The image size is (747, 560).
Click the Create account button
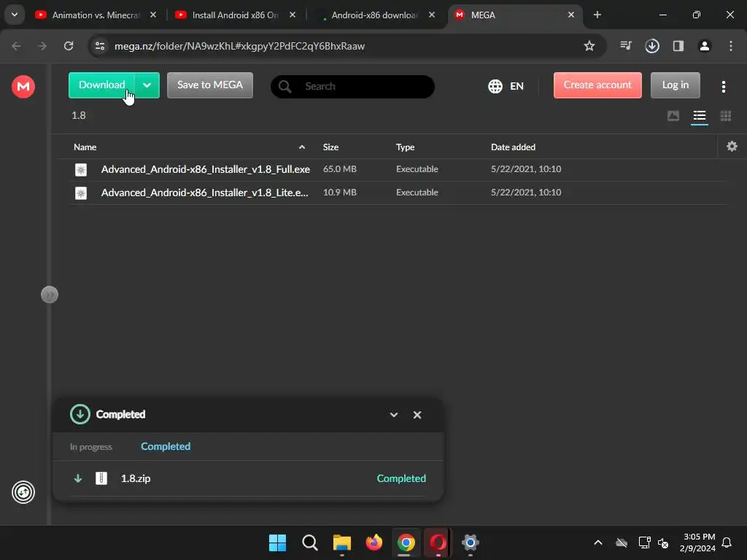597,85
